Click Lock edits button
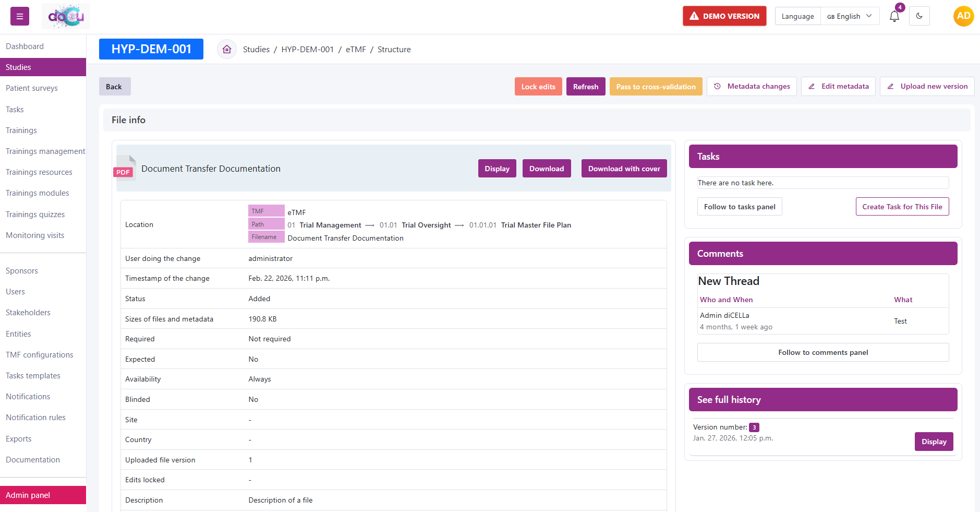Viewport: 980px width, 512px height. pos(538,87)
